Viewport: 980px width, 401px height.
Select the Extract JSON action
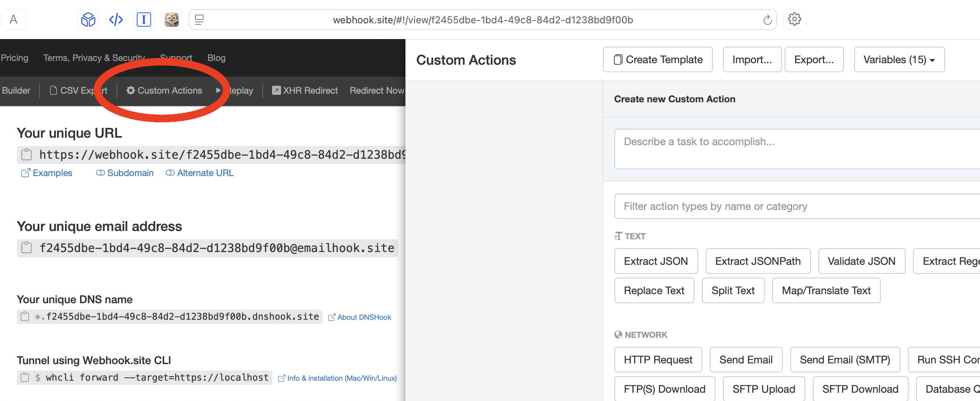655,261
